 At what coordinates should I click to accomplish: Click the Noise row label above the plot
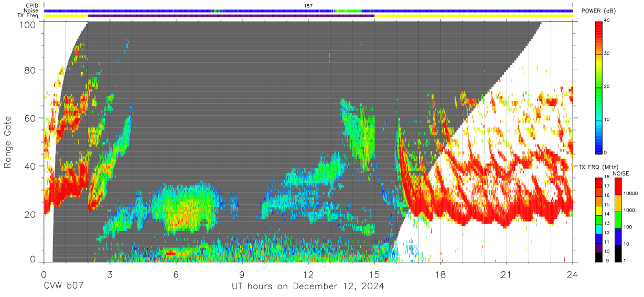pos(31,10)
